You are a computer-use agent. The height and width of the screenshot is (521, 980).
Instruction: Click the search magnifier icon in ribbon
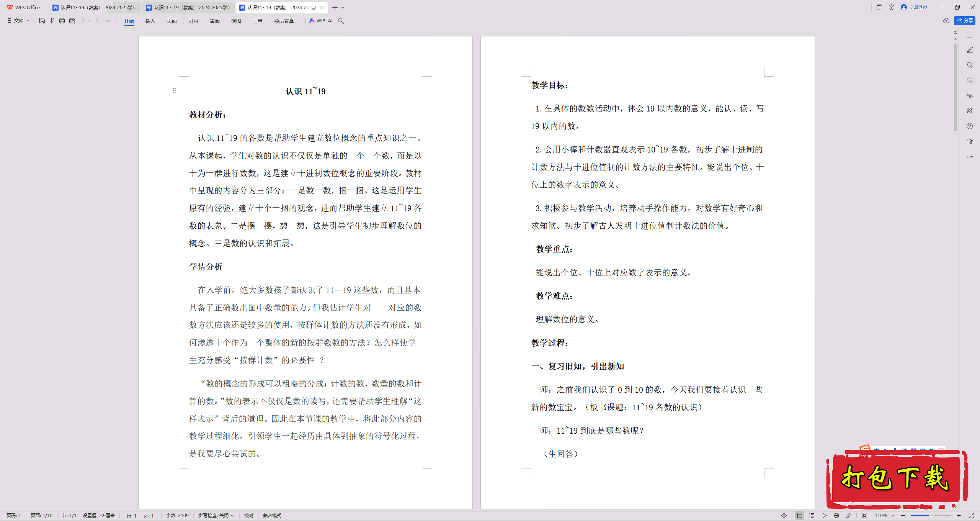(341, 21)
